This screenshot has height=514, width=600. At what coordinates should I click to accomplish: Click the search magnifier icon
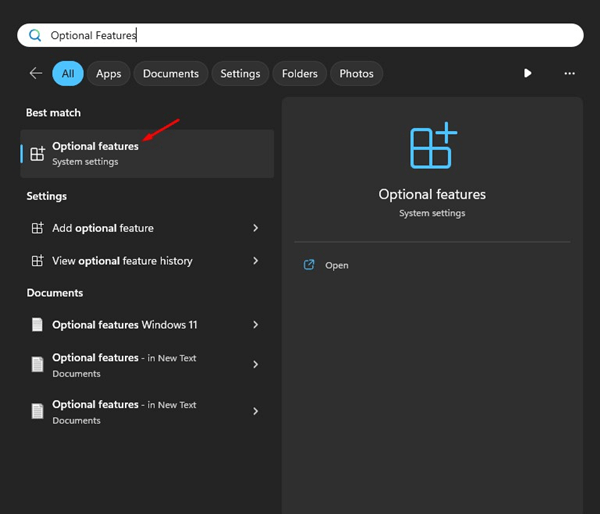tap(35, 35)
